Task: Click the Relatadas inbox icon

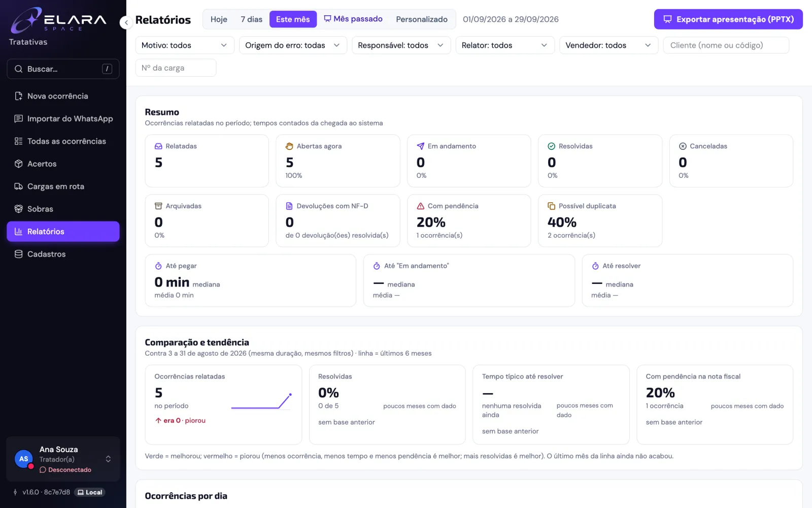Action: tap(158, 146)
